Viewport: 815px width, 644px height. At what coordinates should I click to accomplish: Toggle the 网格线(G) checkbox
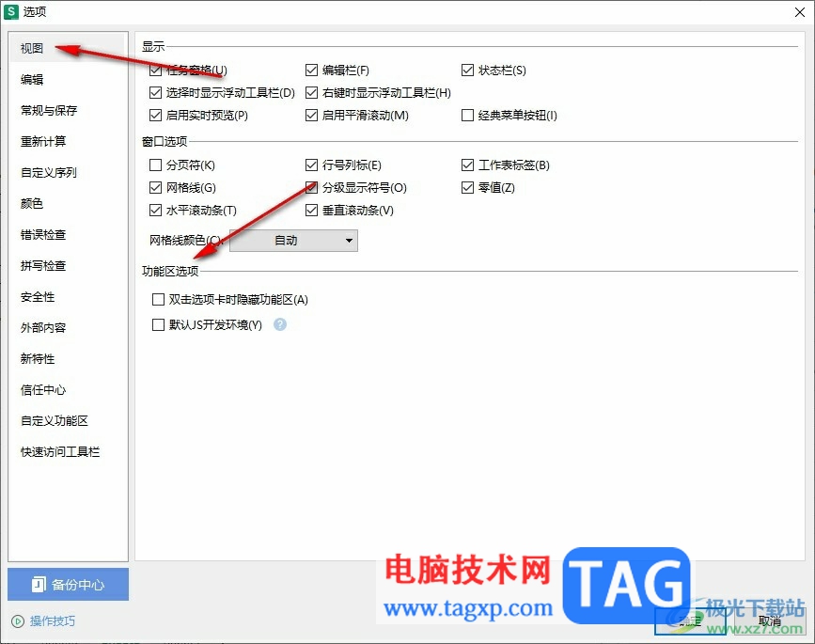pos(155,187)
